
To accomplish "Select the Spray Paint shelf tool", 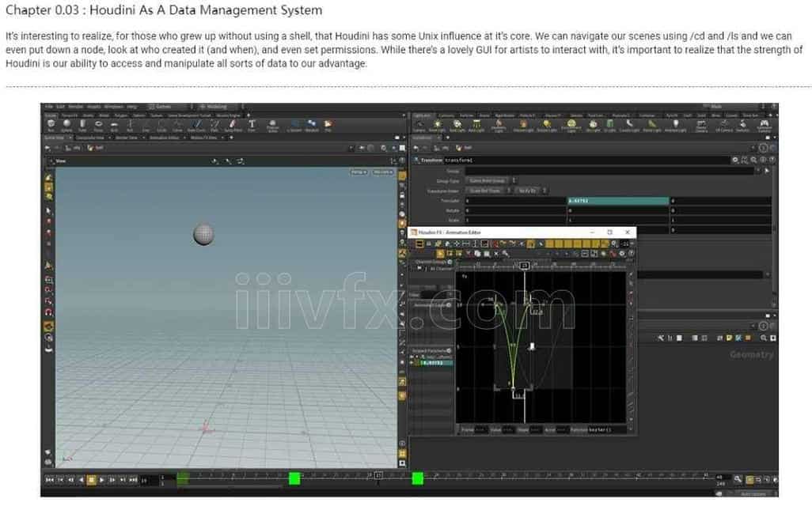I will 233,125.
